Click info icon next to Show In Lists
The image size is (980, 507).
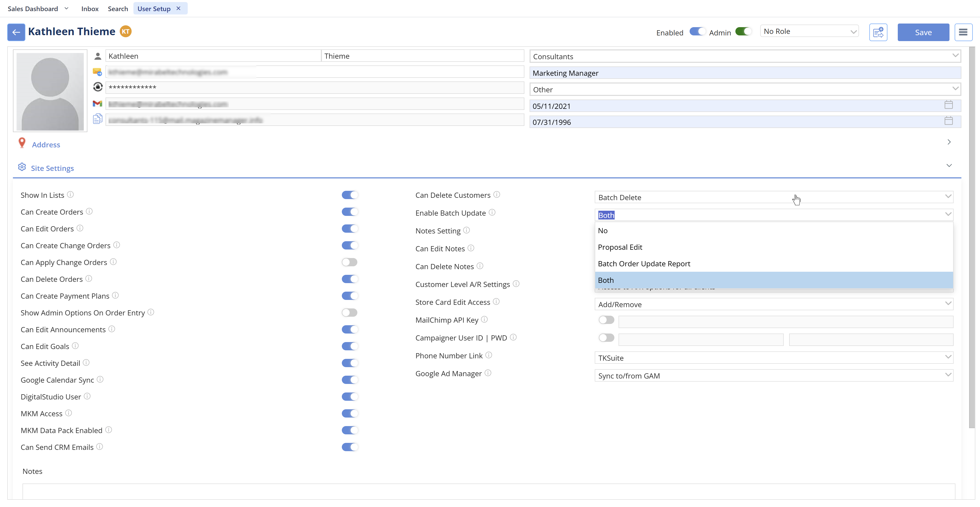[70, 195]
